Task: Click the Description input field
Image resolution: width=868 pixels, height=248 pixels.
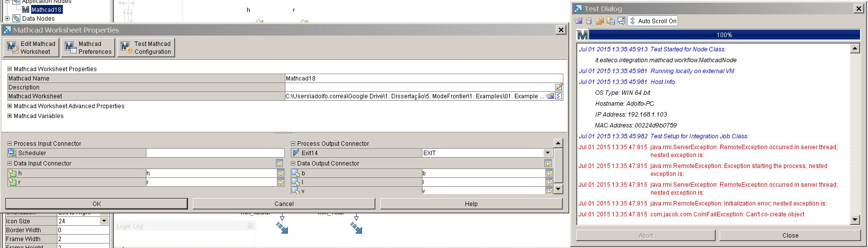Action: point(420,87)
